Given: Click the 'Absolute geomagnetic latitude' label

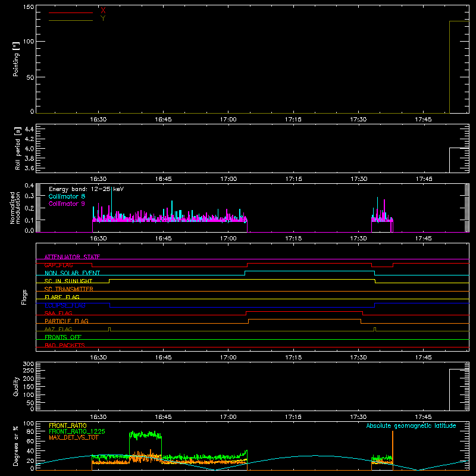Looking at the screenshot, I should pyautogui.click(x=411, y=425).
